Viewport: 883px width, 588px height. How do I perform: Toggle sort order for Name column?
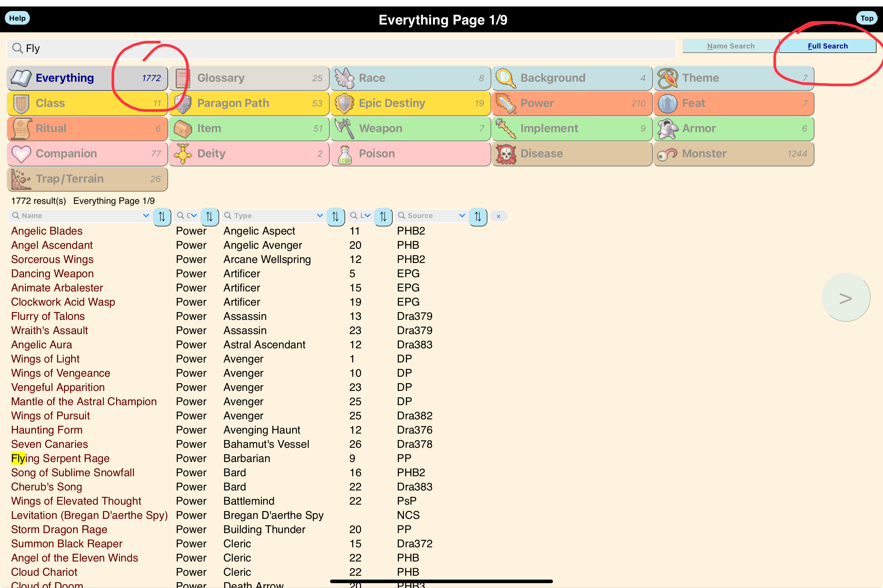162,217
